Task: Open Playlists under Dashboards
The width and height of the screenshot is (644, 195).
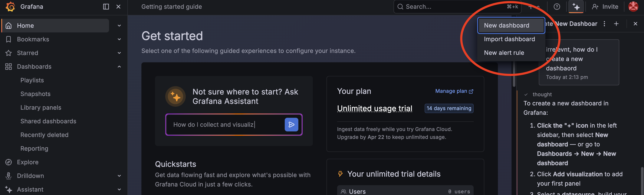Action: pos(32,80)
